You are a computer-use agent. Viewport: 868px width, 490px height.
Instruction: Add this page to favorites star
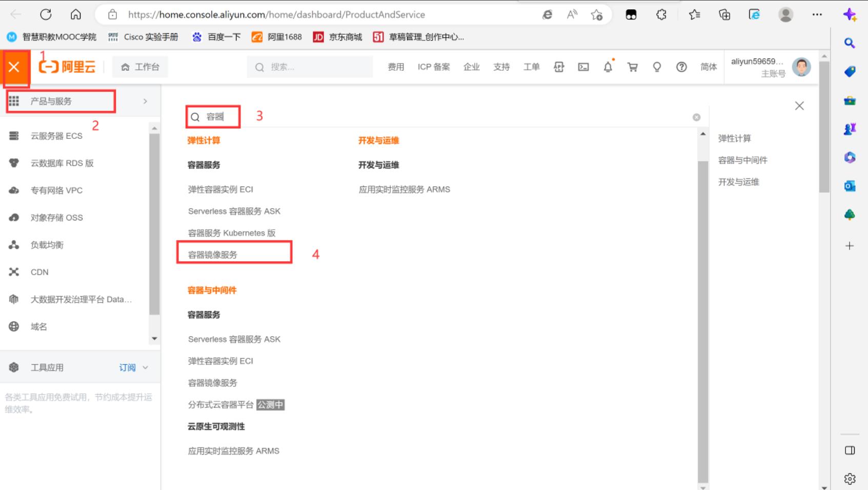pos(596,15)
